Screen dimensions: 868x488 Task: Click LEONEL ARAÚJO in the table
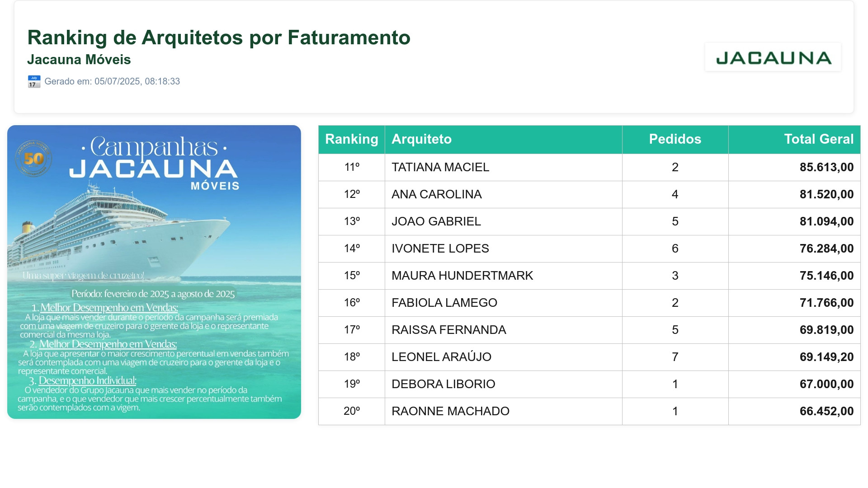click(441, 357)
